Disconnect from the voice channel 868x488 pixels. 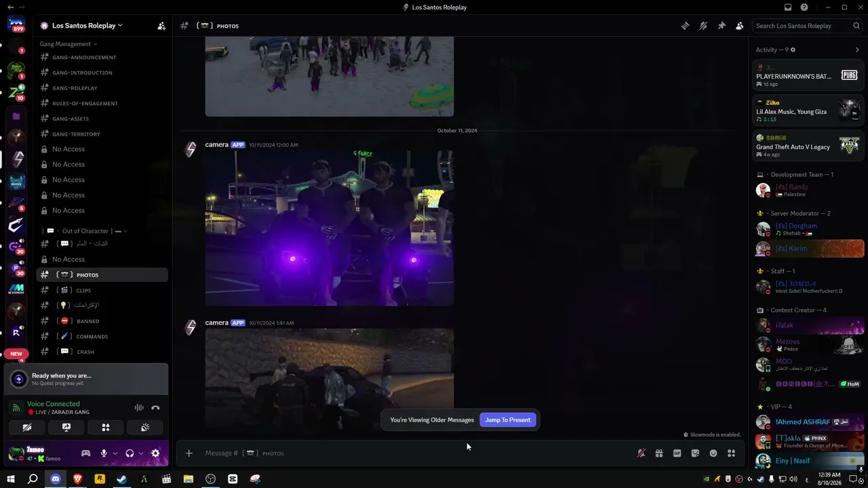point(155,407)
